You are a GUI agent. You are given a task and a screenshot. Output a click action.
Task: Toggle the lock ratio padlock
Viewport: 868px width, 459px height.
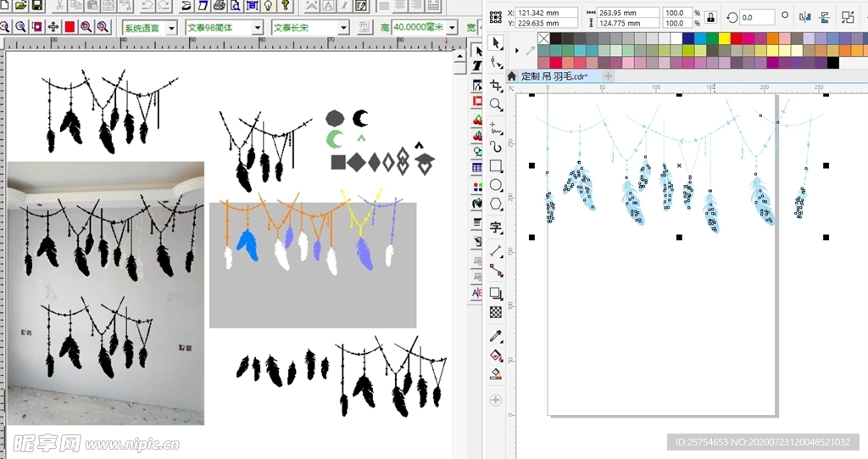(x=709, y=17)
